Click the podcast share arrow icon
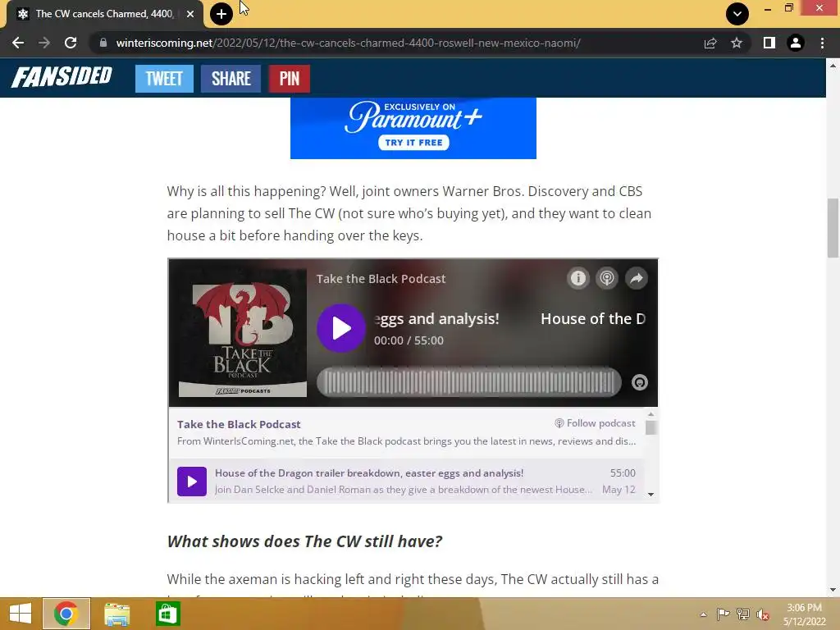 click(x=637, y=278)
